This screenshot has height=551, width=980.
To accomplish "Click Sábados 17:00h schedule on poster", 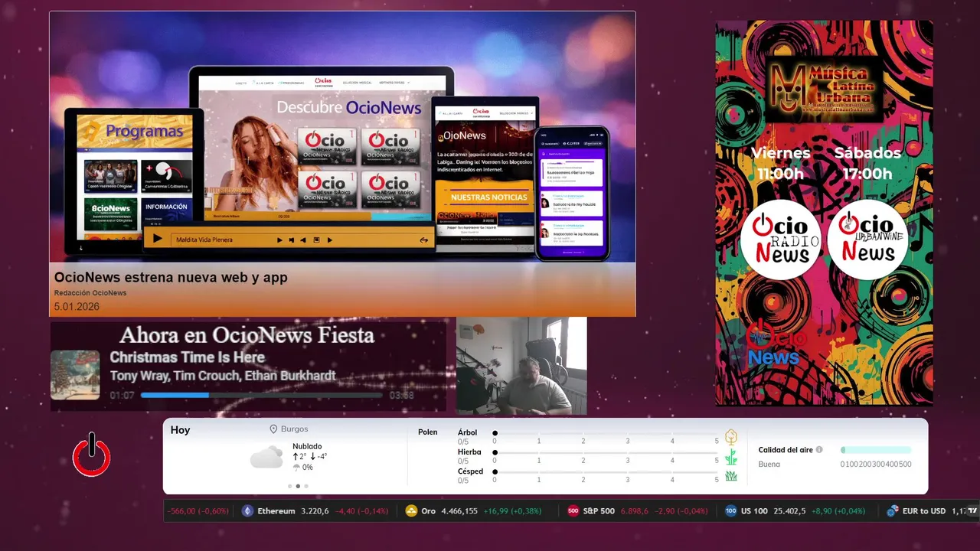I will tap(867, 163).
